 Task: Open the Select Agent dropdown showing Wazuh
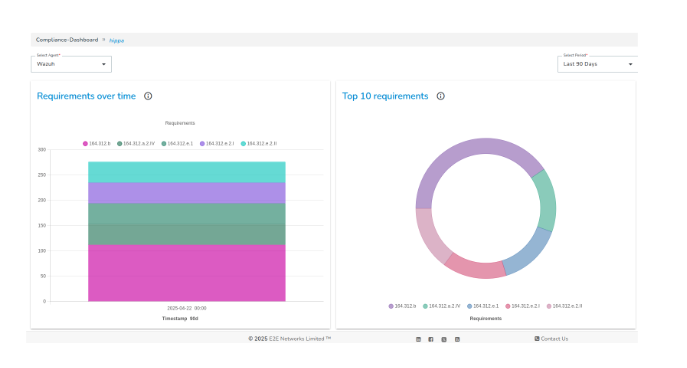click(x=71, y=64)
